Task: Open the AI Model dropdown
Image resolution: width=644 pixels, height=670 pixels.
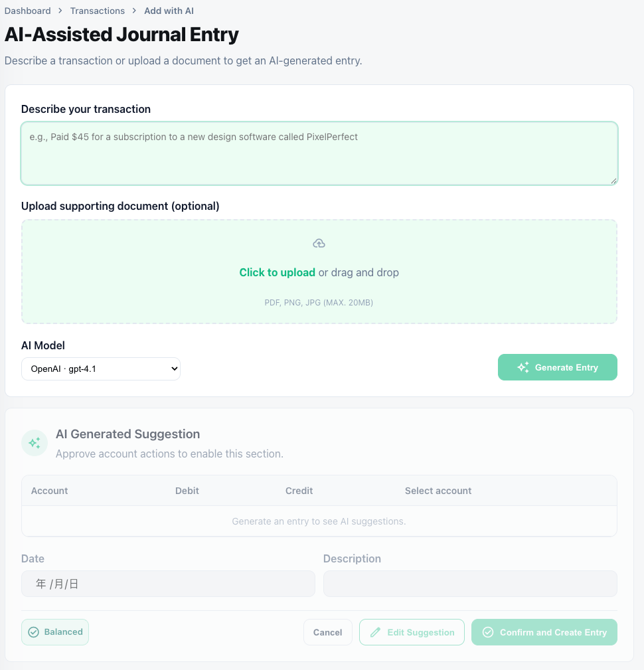Action: point(101,369)
